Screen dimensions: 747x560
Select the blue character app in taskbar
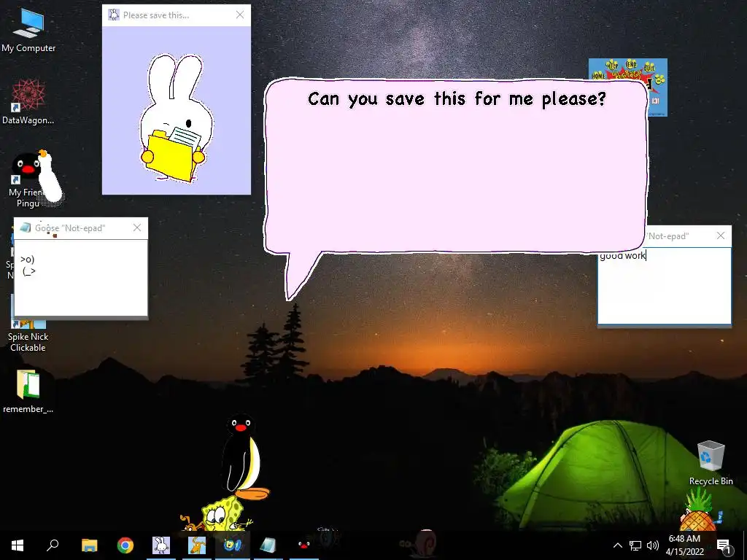click(233, 545)
